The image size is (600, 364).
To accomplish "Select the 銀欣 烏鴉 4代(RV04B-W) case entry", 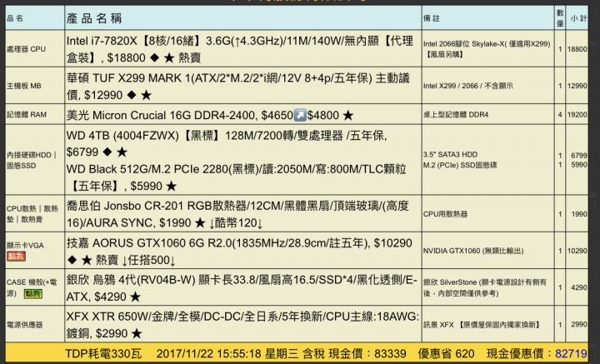I will click(242, 288).
